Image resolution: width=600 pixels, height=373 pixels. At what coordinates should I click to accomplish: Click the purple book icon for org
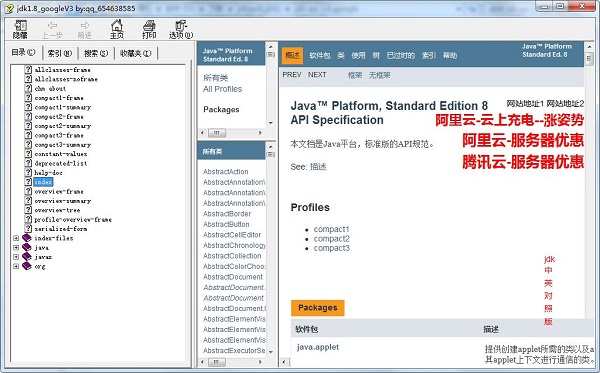click(26, 266)
